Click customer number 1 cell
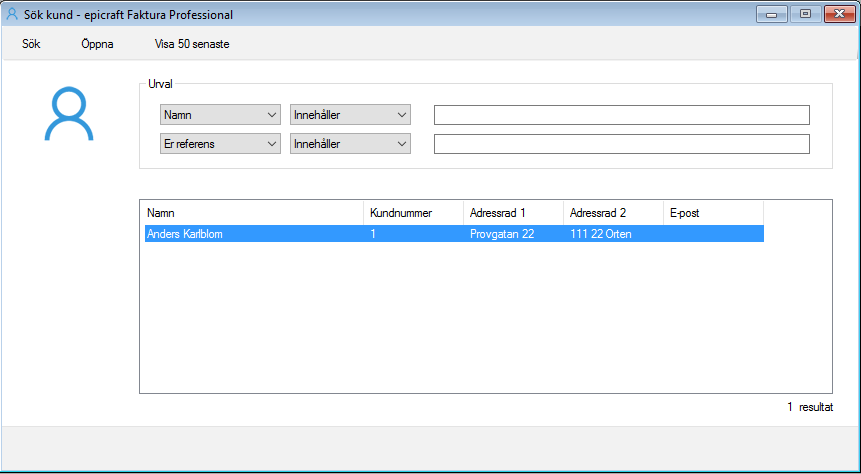The image size is (861, 474). (x=373, y=235)
